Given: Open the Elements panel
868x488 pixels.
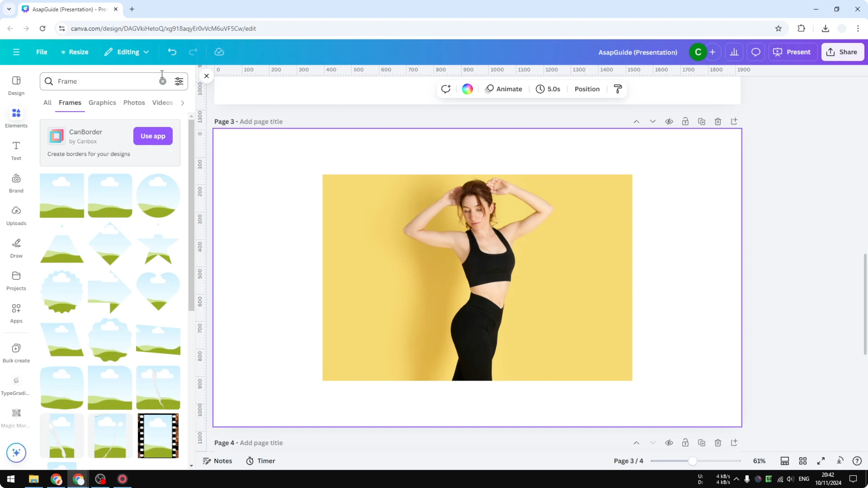Looking at the screenshot, I should pyautogui.click(x=16, y=117).
